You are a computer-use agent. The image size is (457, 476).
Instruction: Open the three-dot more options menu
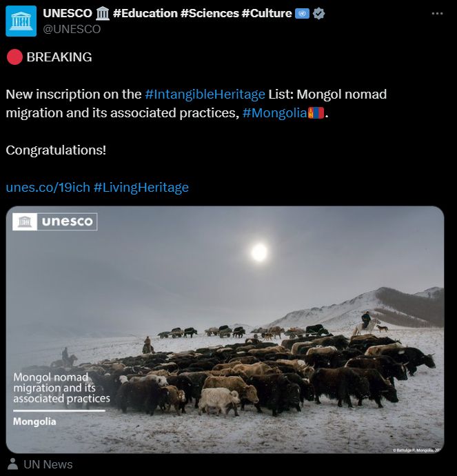(x=437, y=14)
